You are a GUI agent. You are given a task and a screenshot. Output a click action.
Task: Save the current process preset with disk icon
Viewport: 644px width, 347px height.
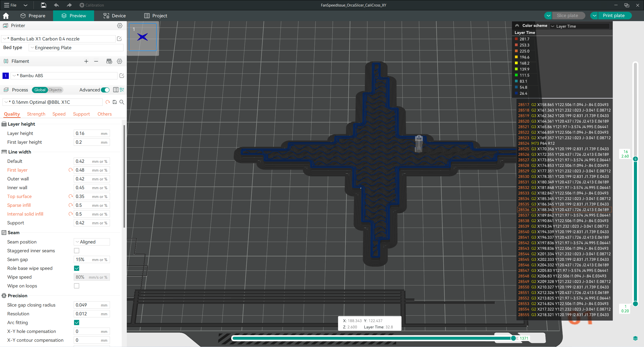[115, 102]
